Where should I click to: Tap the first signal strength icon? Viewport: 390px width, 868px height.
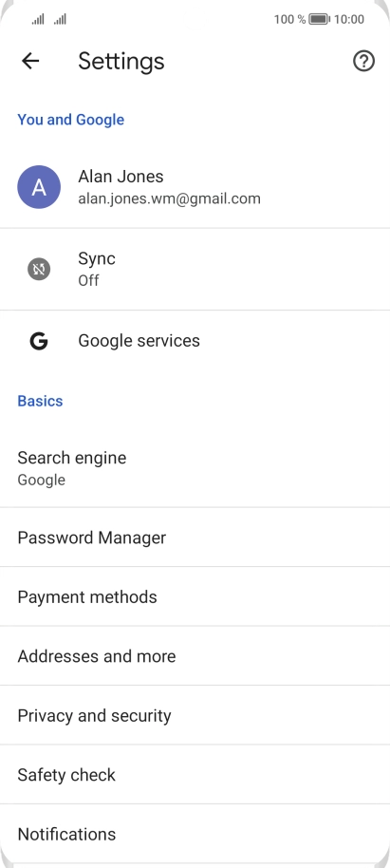coord(38,19)
